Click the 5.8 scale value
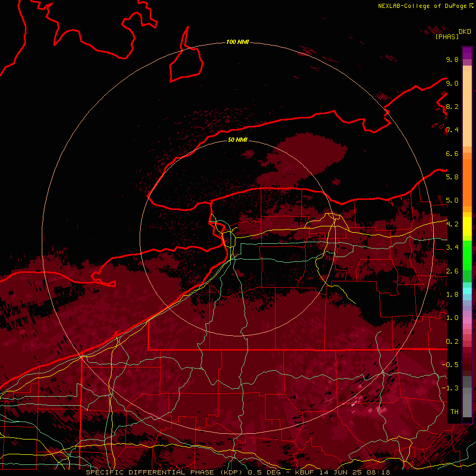476x476 pixels. (452, 177)
